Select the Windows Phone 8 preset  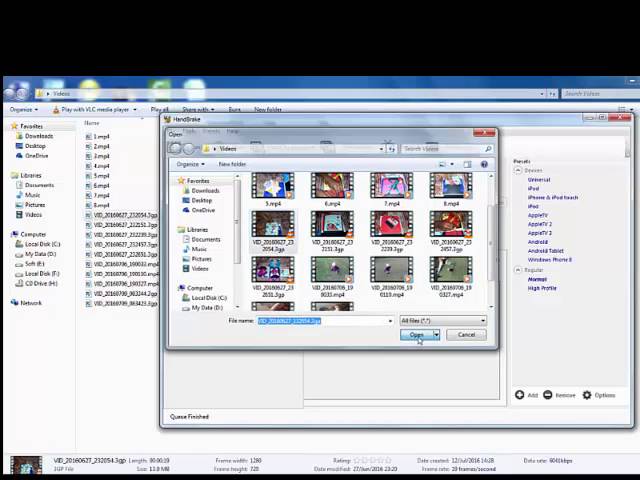pyautogui.click(x=549, y=260)
